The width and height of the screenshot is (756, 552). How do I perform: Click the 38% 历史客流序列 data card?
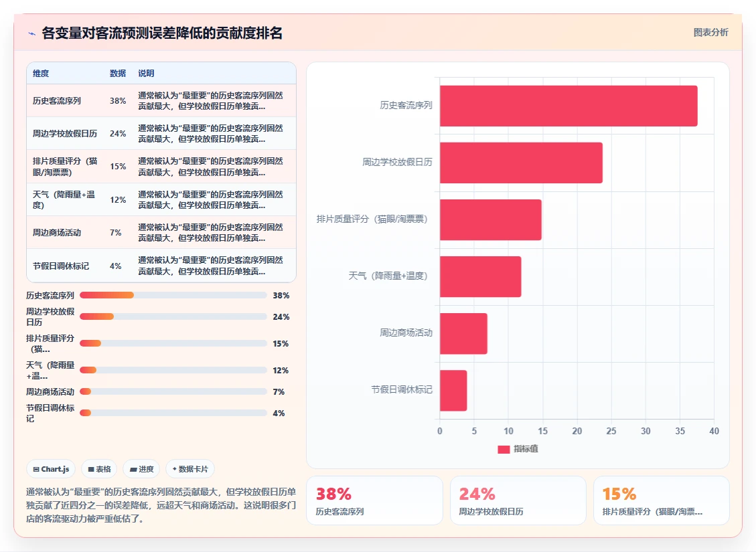(374, 500)
